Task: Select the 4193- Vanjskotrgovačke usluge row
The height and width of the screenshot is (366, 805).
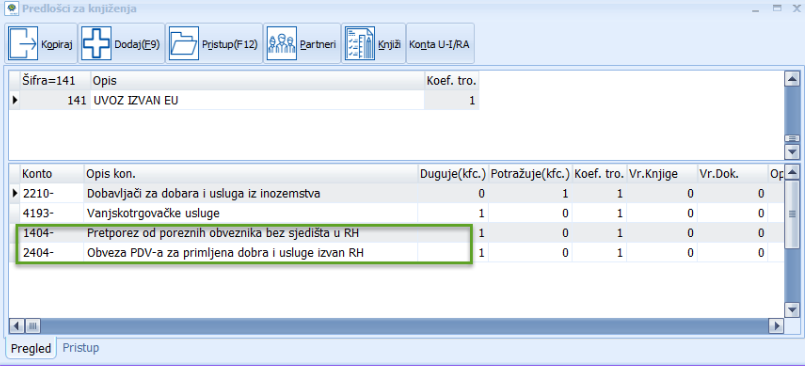Action: pos(396,213)
